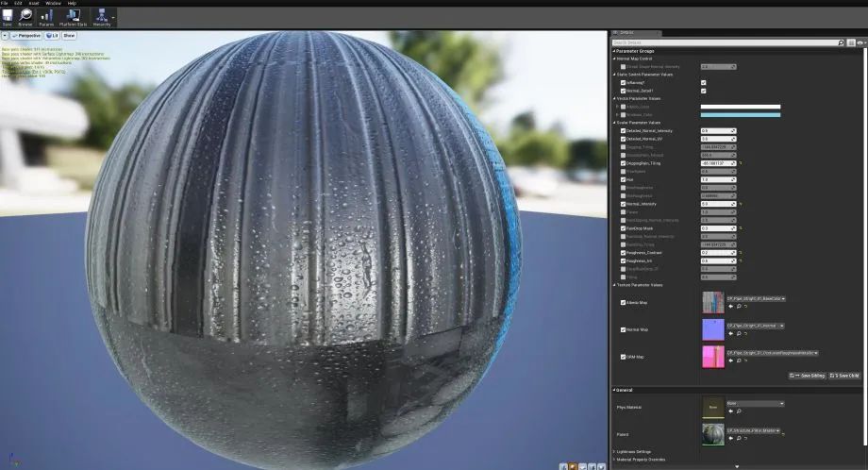Open the Edit menu
Image resolution: width=868 pixels, height=470 pixels.
tap(18, 4)
